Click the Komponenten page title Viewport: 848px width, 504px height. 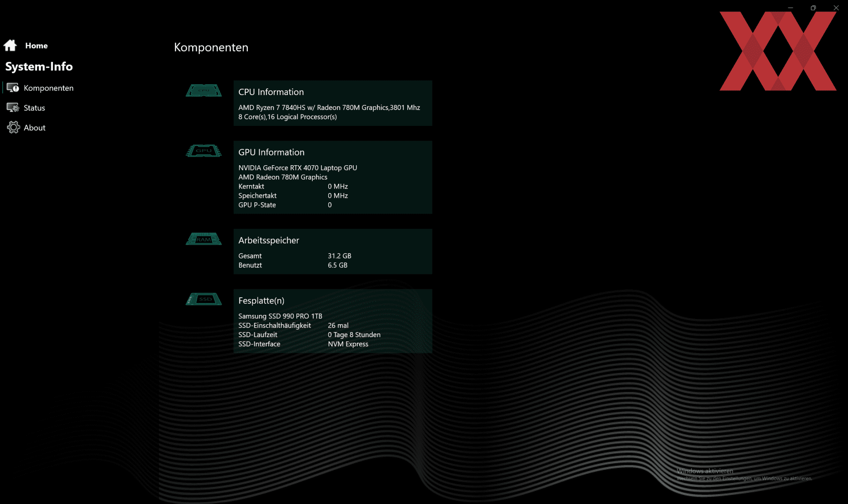pos(211,47)
